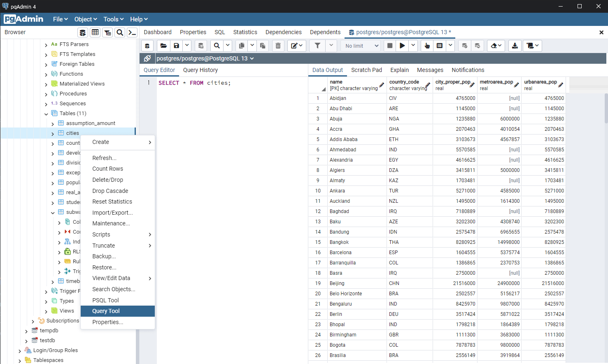Click the View Data grid icon in Browser header
The height and width of the screenshot is (364, 608).
pos(95,32)
